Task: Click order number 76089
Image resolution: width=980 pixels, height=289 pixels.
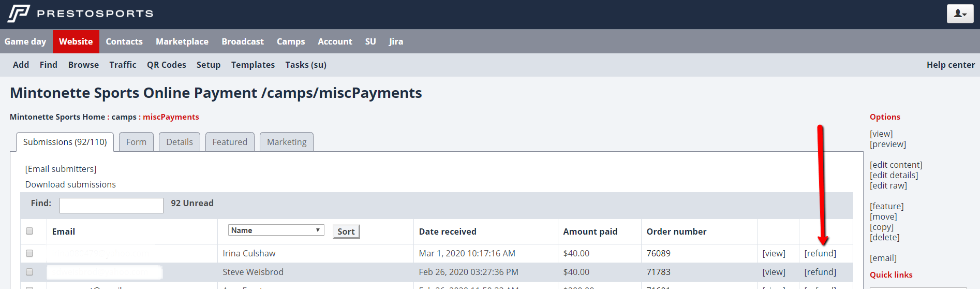Action: pyautogui.click(x=658, y=253)
